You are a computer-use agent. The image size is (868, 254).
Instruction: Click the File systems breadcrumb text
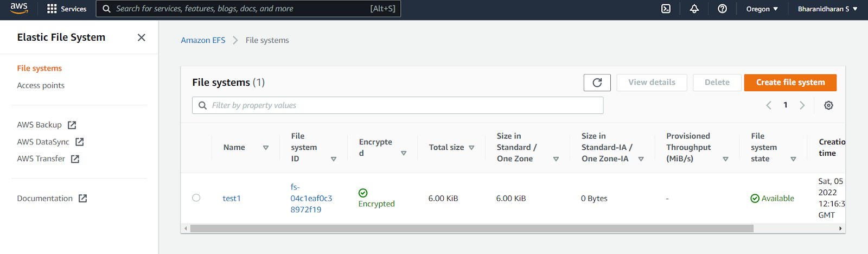[267, 40]
